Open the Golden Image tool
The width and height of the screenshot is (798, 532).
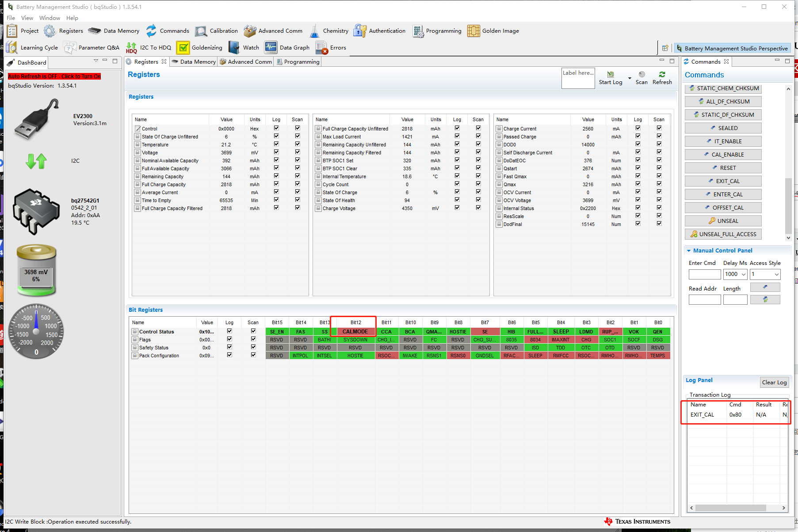473,31
